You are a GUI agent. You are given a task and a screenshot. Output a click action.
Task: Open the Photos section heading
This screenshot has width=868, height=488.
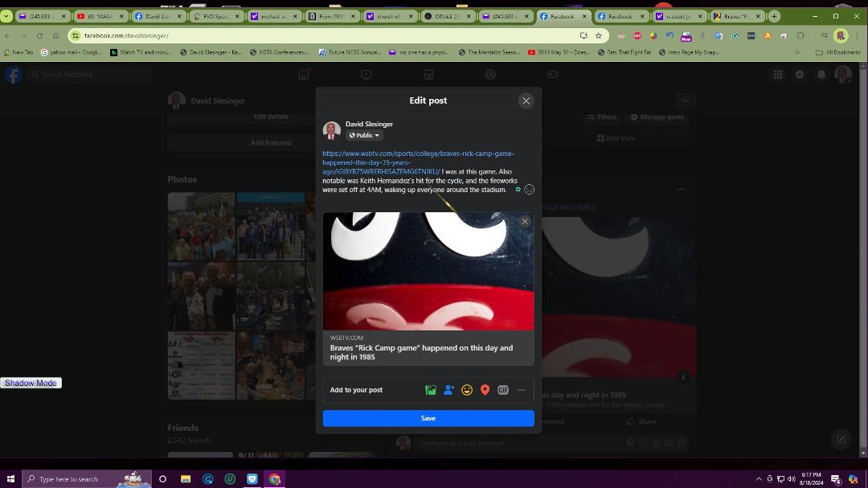pyautogui.click(x=182, y=179)
